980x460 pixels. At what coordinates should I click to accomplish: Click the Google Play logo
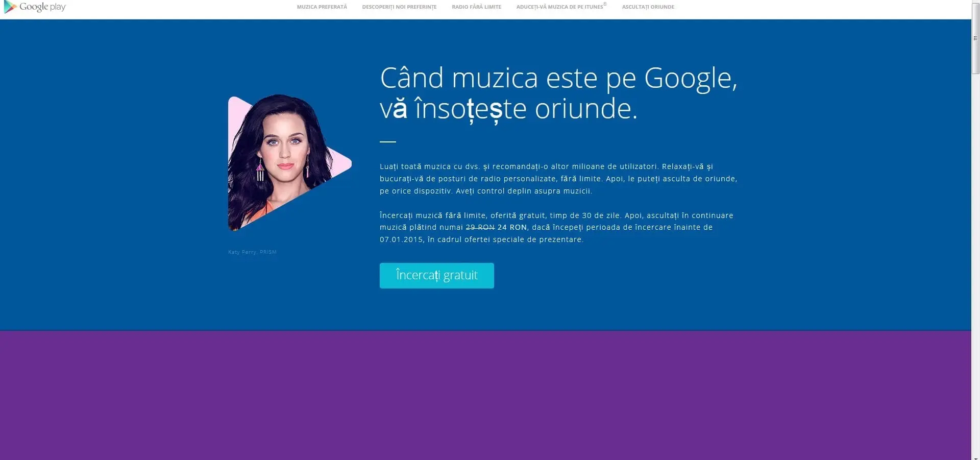[x=35, y=7]
